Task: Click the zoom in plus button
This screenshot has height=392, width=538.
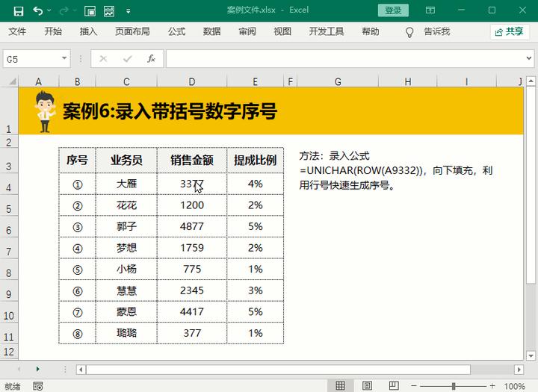Action: [x=492, y=386]
